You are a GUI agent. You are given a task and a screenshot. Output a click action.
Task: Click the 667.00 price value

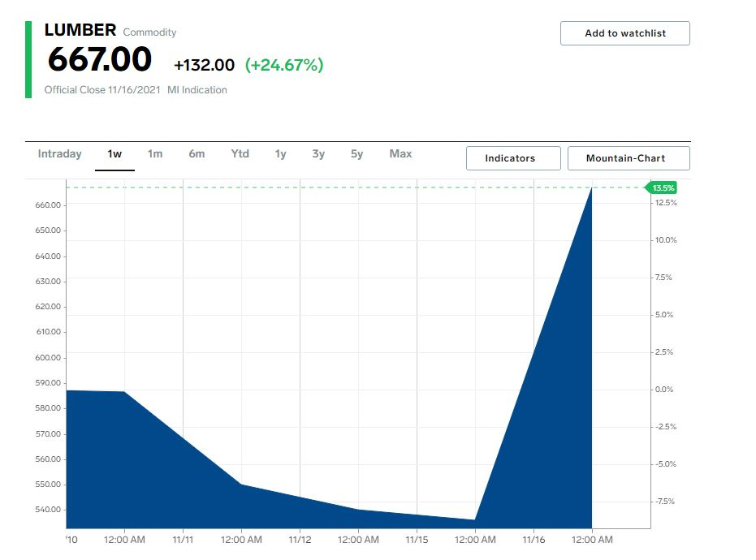tap(99, 60)
